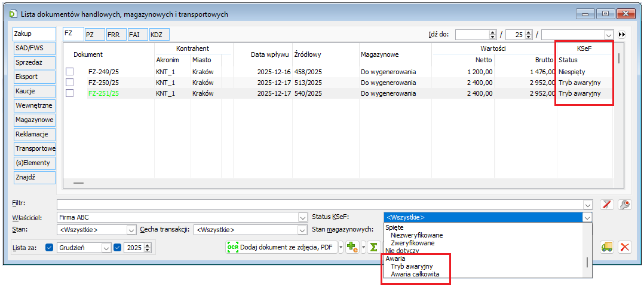
Task: Click the Dokument column header
Action: coord(88,54)
